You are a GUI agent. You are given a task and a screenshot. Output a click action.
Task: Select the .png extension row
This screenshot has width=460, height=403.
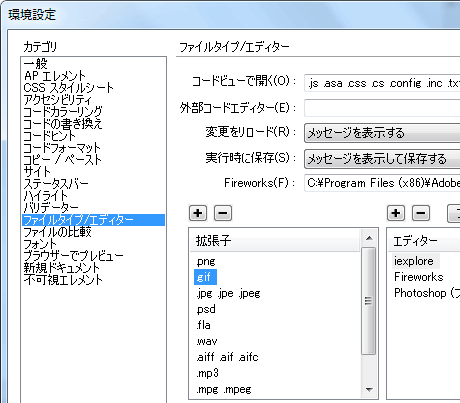coord(206,261)
